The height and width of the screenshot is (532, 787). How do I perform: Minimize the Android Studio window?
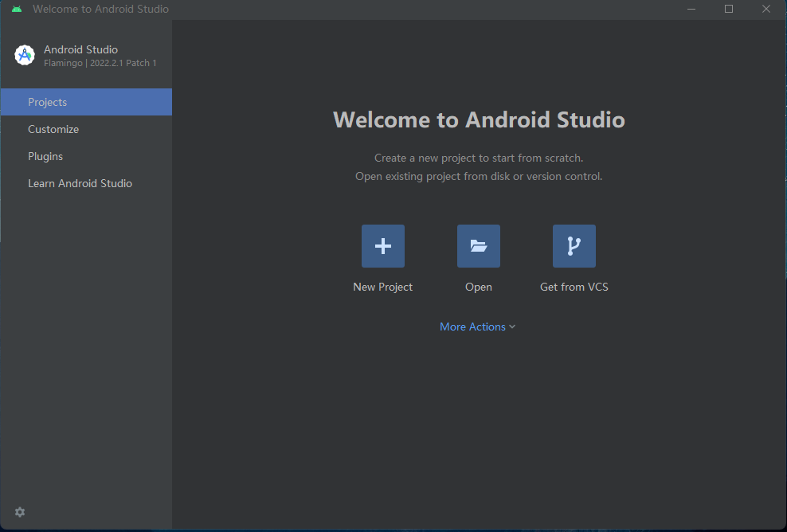tap(691, 9)
